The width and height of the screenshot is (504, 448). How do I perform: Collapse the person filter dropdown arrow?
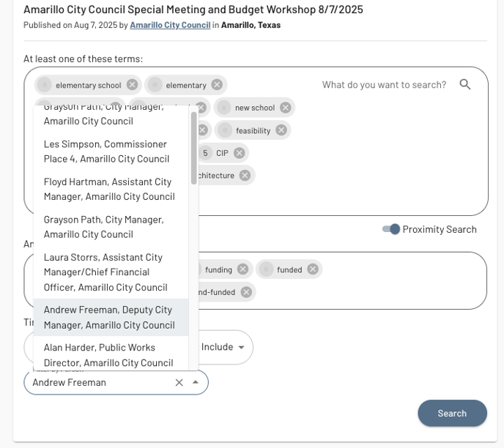(x=196, y=382)
